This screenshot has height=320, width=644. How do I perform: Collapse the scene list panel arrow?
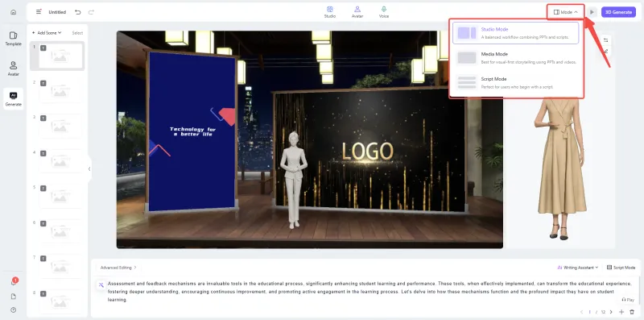(x=89, y=168)
